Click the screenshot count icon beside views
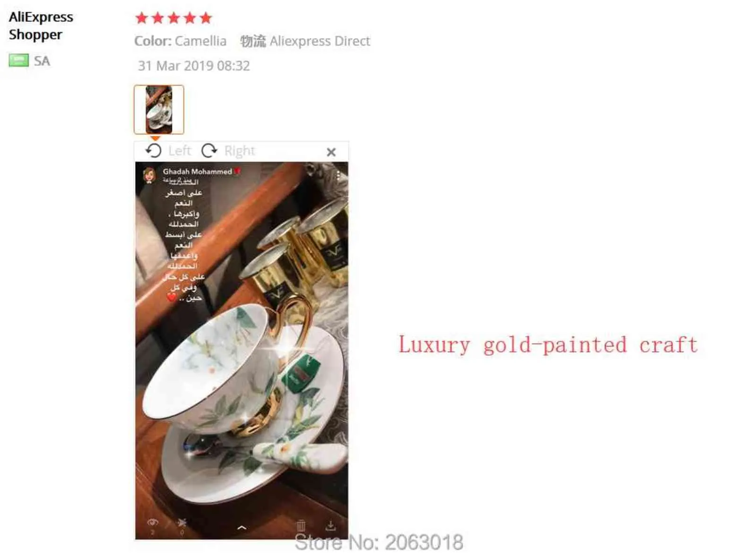Viewport: 756px width, 558px height. [182, 523]
